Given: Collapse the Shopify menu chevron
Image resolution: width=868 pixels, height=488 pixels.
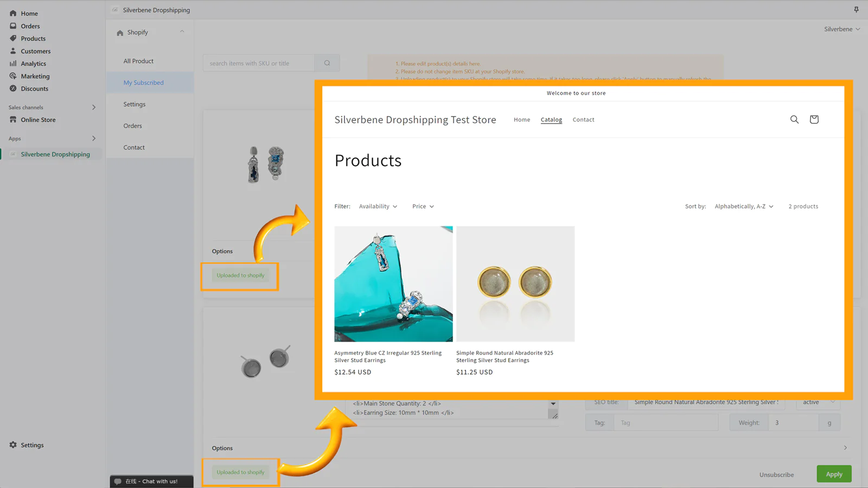Looking at the screenshot, I should tap(182, 31).
